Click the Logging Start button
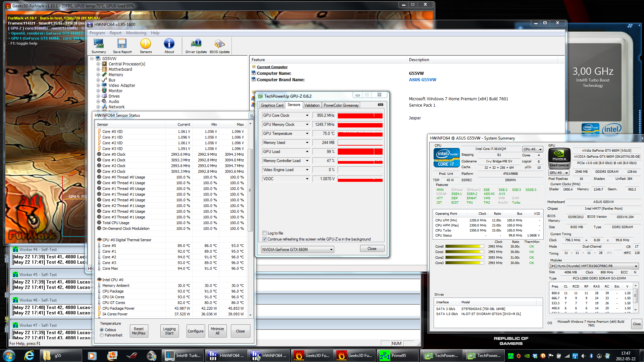The image size is (644, 362). point(169,331)
